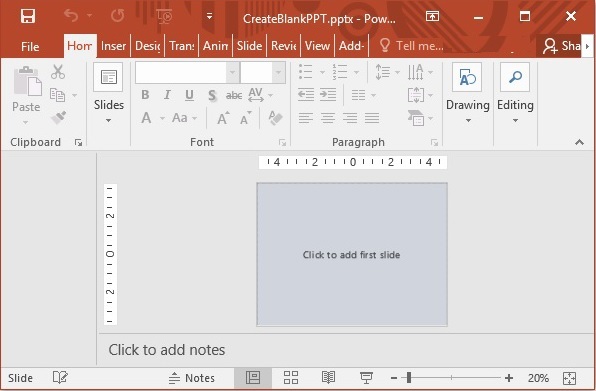Click the Align Text icon

[415, 95]
